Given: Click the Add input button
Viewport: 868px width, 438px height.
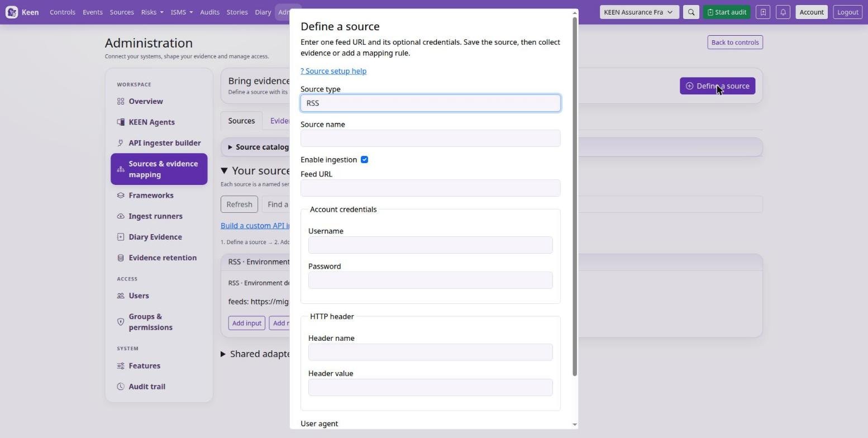Looking at the screenshot, I should pyautogui.click(x=247, y=323).
